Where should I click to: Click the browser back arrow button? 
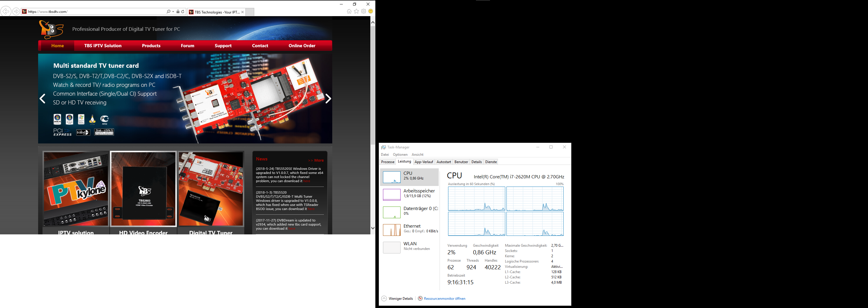pos(6,11)
